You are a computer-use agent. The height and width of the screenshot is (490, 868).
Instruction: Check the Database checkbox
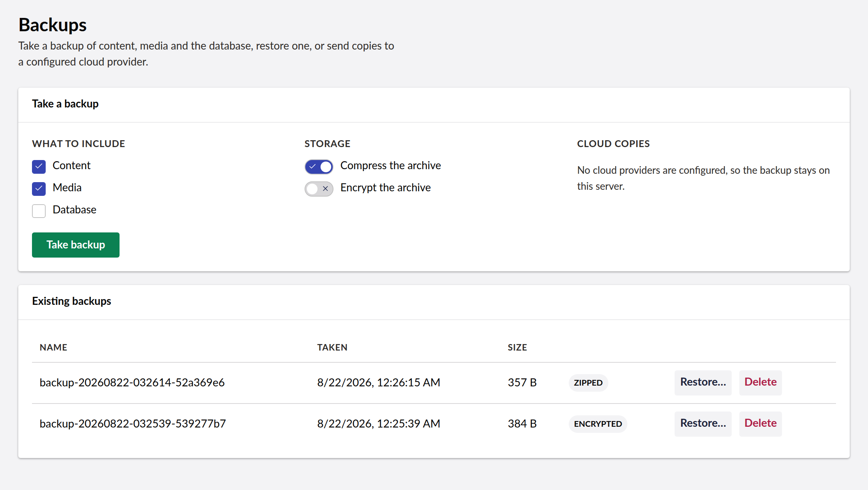pyautogui.click(x=39, y=211)
